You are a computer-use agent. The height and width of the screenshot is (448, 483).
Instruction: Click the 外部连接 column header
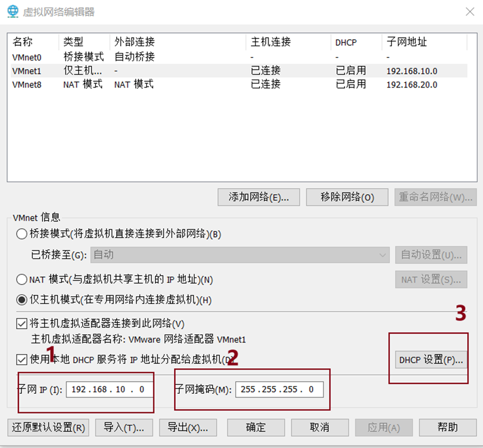(178, 42)
